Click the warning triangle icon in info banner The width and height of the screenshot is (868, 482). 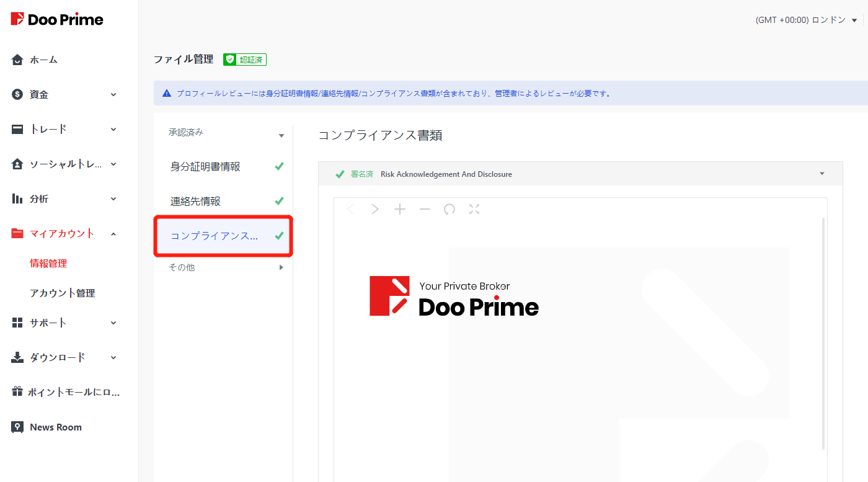[167, 94]
